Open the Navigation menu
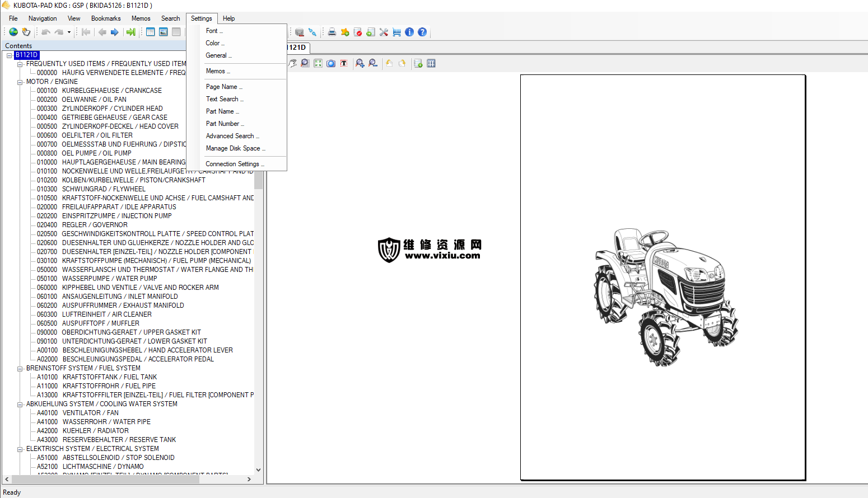This screenshot has width=868, height=498. click(43, 18)
